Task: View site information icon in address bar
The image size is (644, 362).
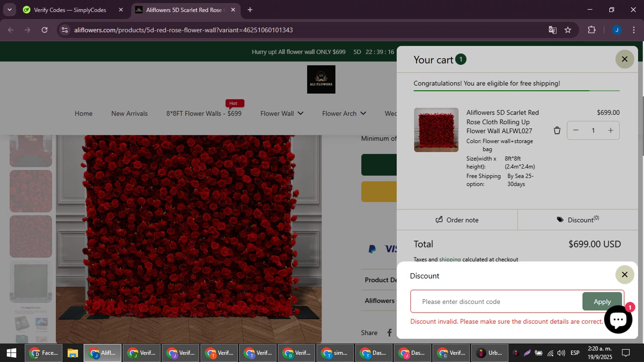Action: [65, 30]
